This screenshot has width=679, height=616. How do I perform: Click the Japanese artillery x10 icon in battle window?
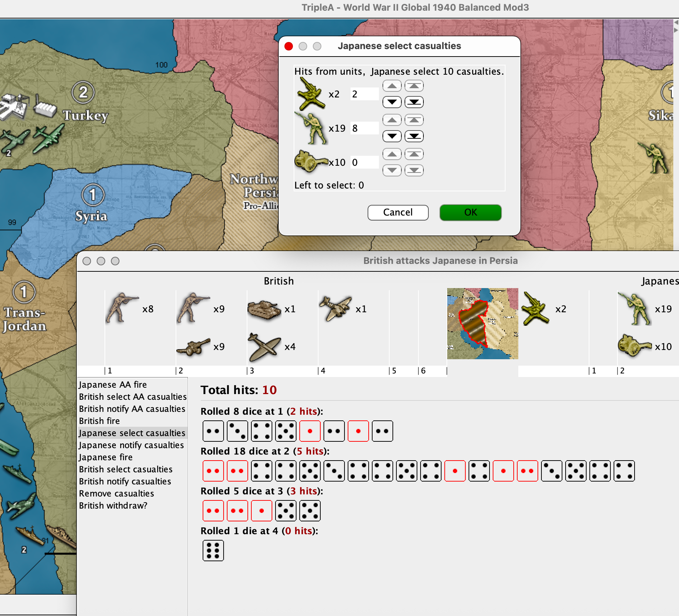(634, 346)
